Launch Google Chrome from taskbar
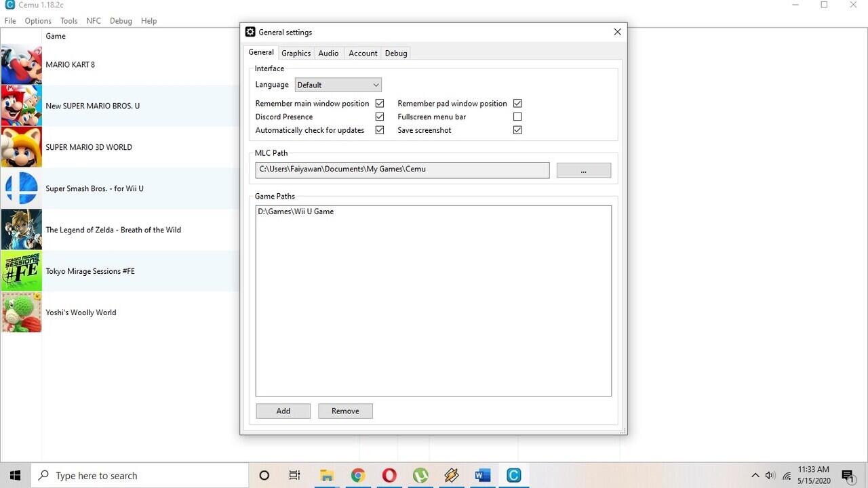The width and height of the screenshot is (868, 488). (358, 475)
